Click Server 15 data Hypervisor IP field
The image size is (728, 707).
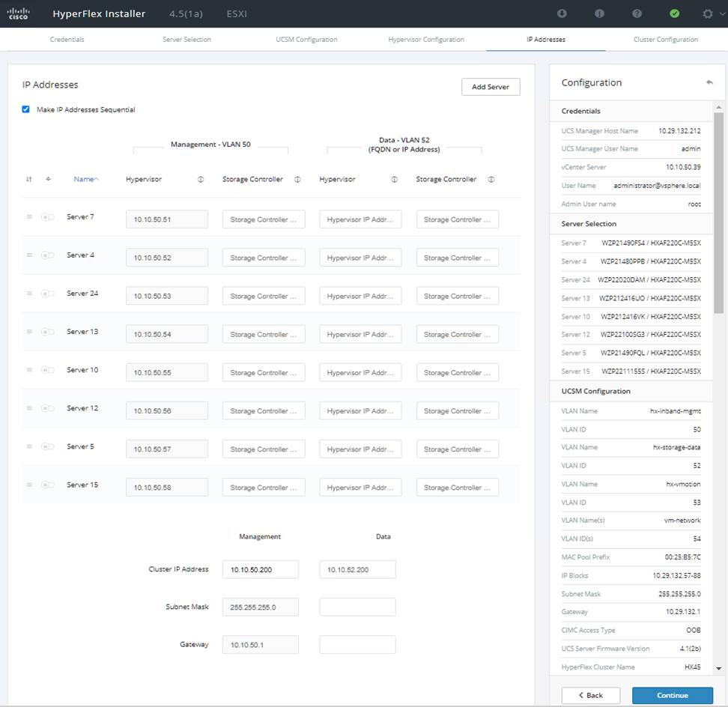click(360, 488)
